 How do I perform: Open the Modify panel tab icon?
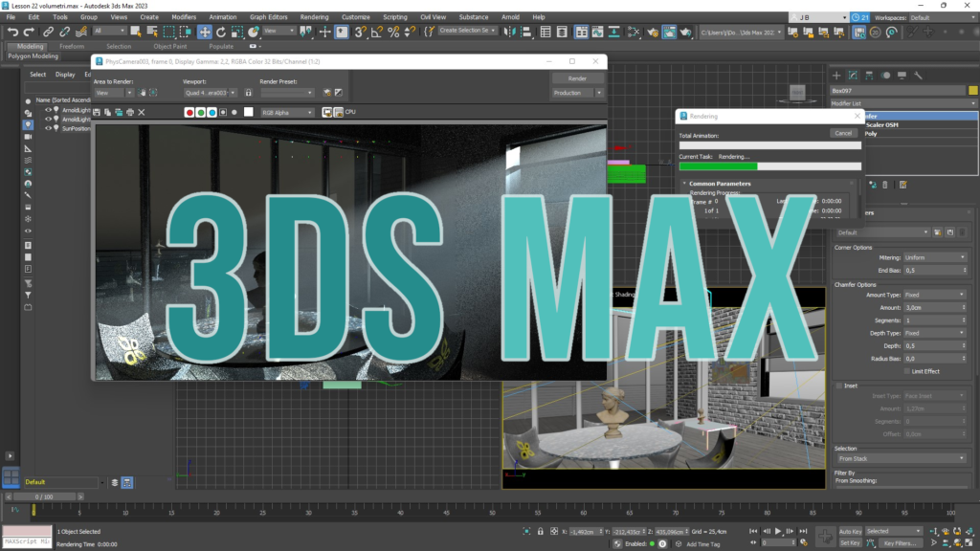coord(853,76)
